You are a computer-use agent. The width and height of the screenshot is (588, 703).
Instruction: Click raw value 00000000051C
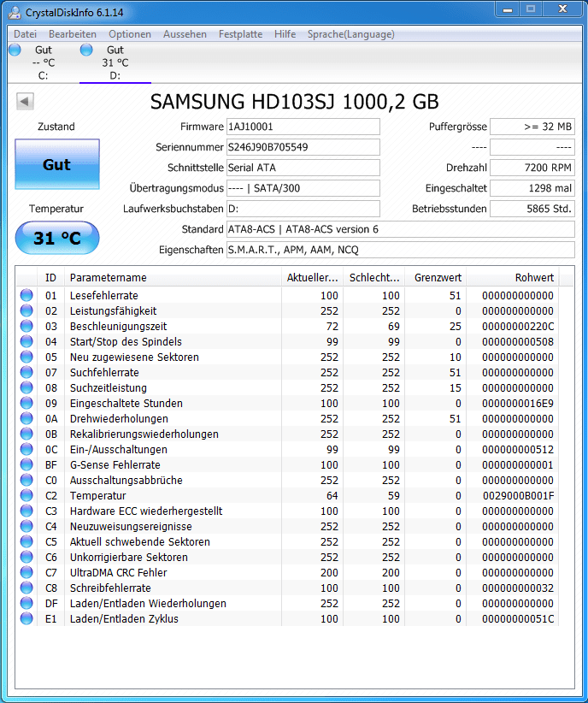(518, 618)
